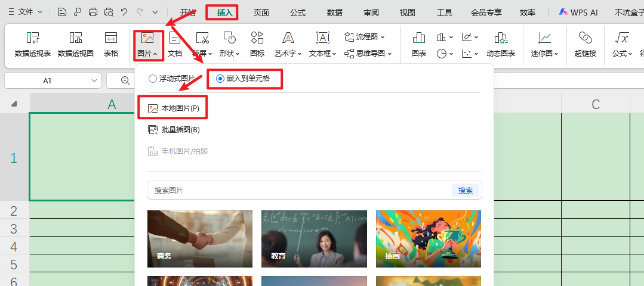Select column C header
This screenshot has height=286, width=644.
point(596,104)
